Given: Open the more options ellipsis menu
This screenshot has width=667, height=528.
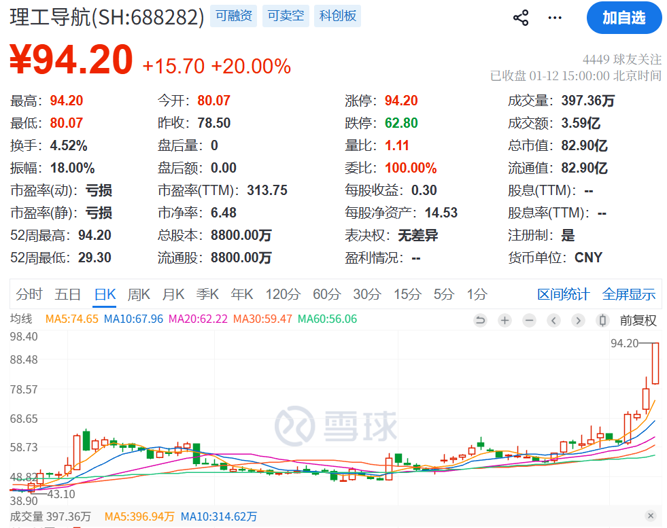Looking at the screenshot, I should pos(566,18).
